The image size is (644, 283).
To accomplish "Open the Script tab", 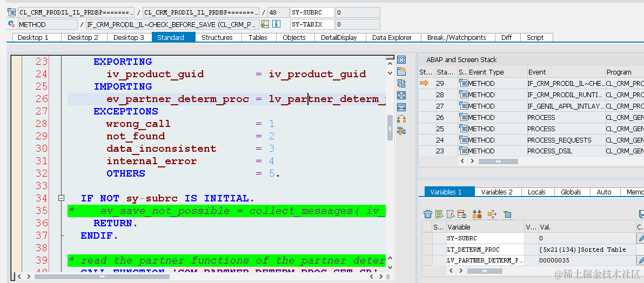I will pos(535,37).
